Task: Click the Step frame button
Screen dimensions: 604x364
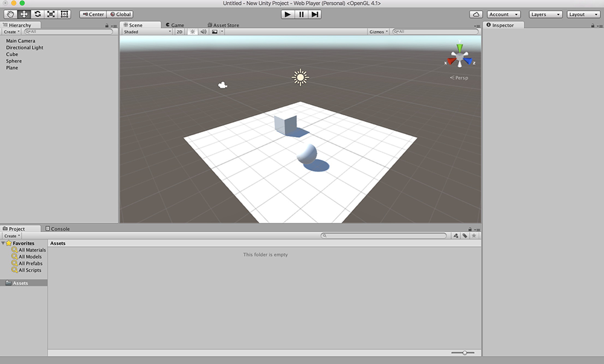Action: (315, 14)
